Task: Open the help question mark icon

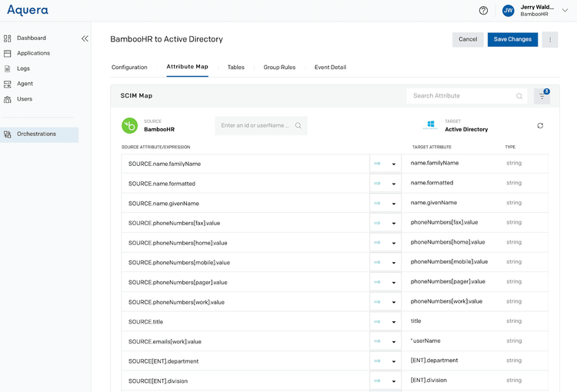Action: pos(483,11)
